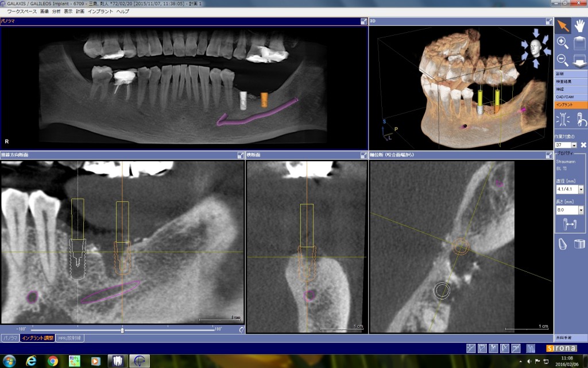Click the rotation angle slider handle
The image size is (588, 368).
[x=122, y=330]
